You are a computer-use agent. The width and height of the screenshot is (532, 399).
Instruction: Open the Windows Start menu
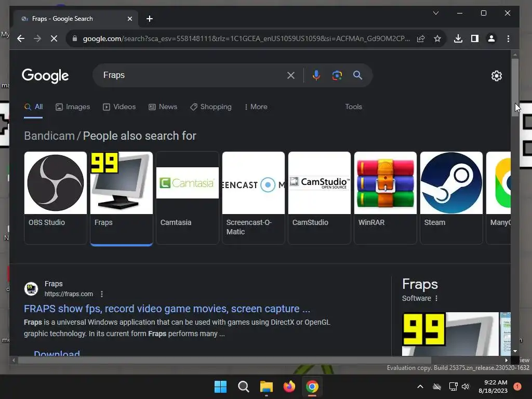point(220,387)
